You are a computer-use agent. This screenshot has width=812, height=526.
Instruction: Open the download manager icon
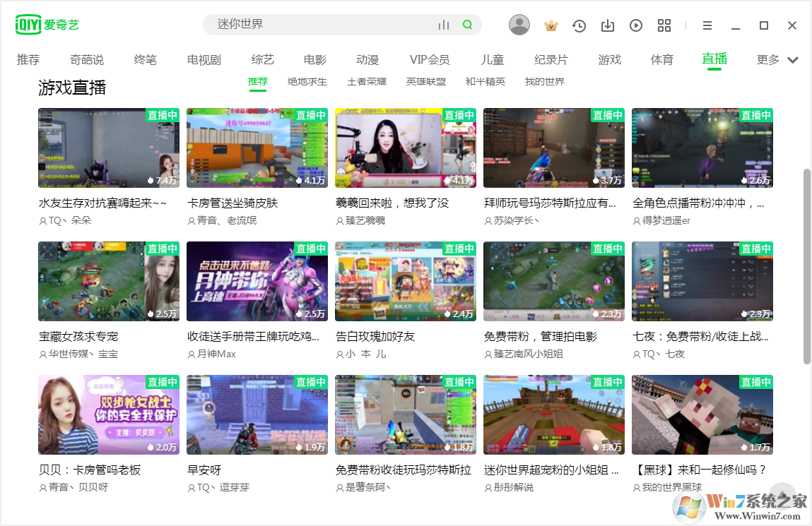607,25
